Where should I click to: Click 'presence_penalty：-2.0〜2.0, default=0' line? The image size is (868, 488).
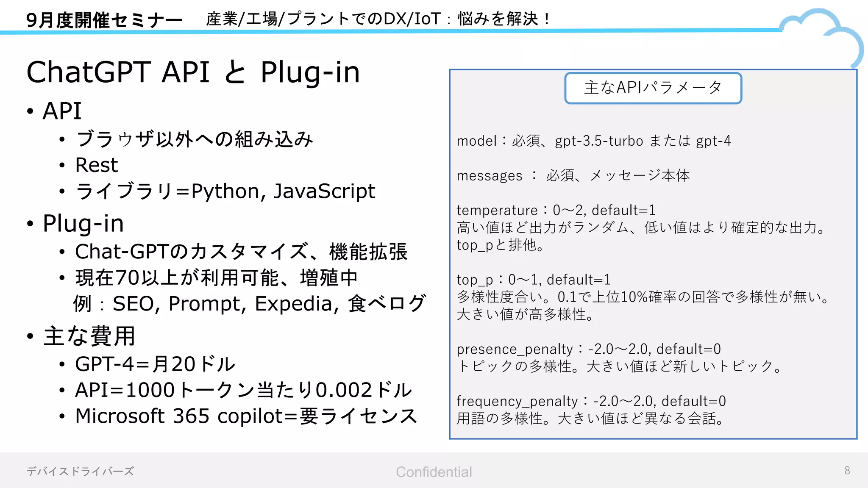(x=589, y=349)
